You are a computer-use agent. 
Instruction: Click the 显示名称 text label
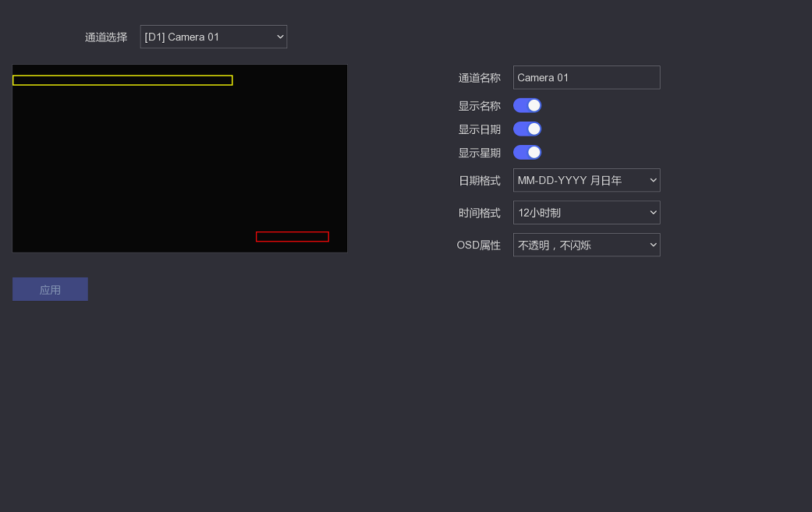coord(479,106)
